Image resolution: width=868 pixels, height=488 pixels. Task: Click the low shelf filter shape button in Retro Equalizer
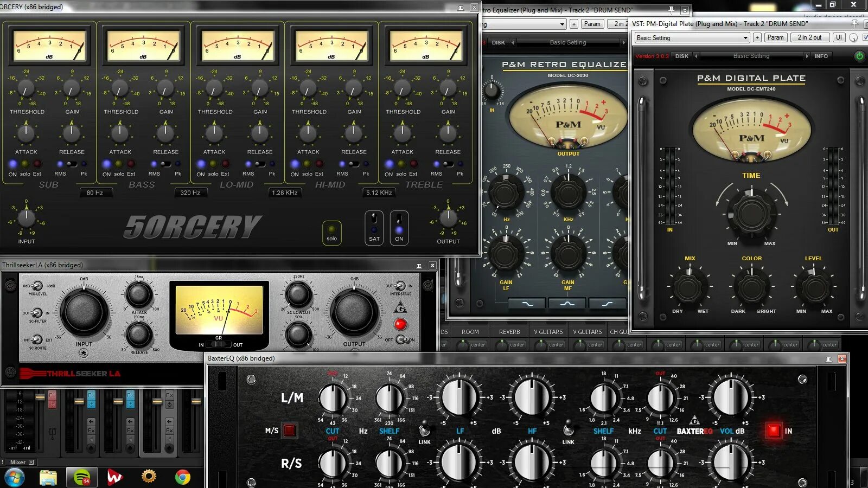click(526, 304)
